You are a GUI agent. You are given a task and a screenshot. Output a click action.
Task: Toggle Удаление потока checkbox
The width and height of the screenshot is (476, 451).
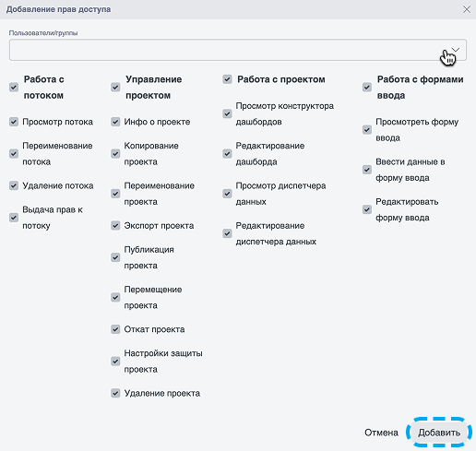click(x=14, y=185)
